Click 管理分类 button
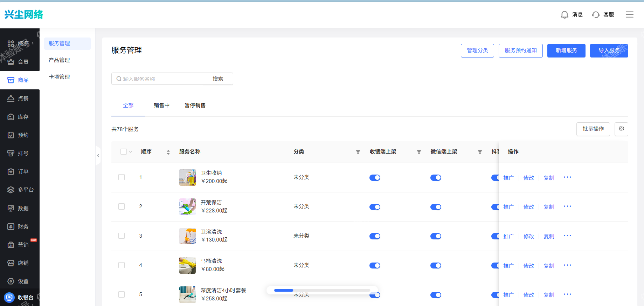This screenshot has height=306, width=644. point(477,50)
